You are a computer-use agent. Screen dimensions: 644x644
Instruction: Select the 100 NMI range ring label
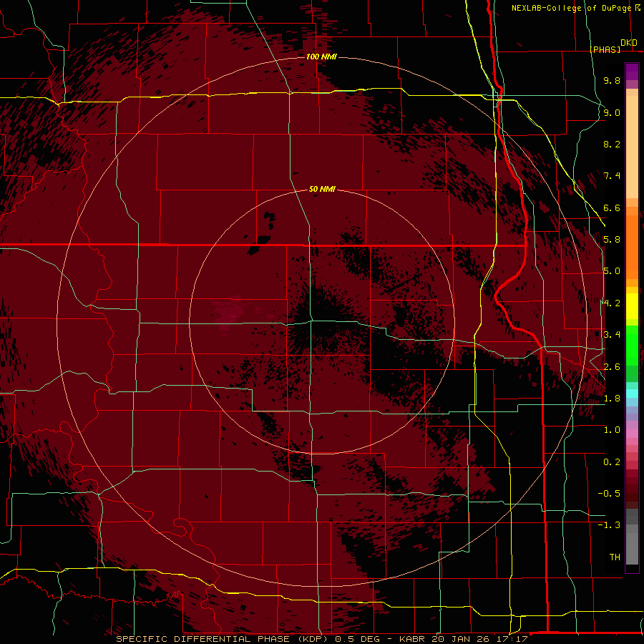(321, 57)
